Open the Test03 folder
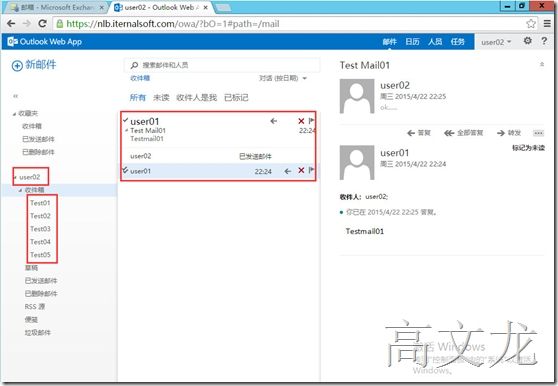 pos(40,229)
